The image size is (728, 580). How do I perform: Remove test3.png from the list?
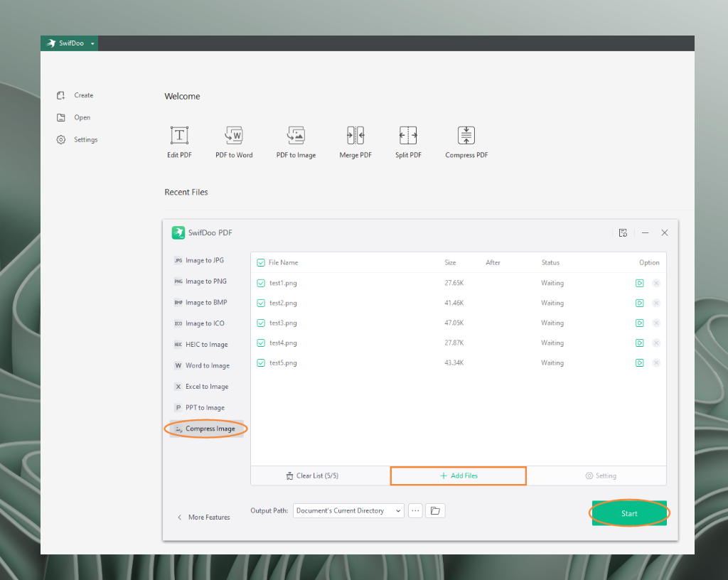tap(656, 323)
